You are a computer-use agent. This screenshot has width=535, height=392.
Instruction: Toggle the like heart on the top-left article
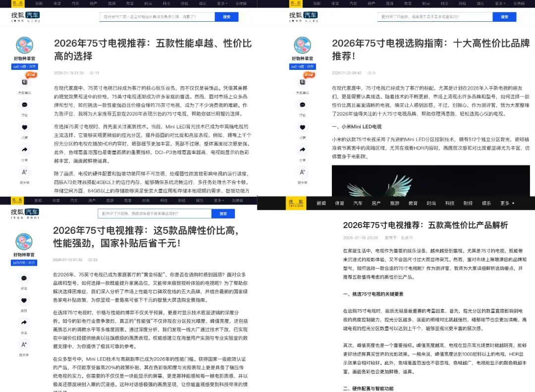pos(24,127)
